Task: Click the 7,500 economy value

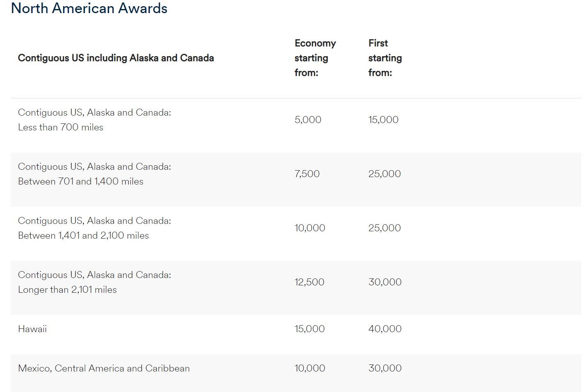Action: click(307, 174)
